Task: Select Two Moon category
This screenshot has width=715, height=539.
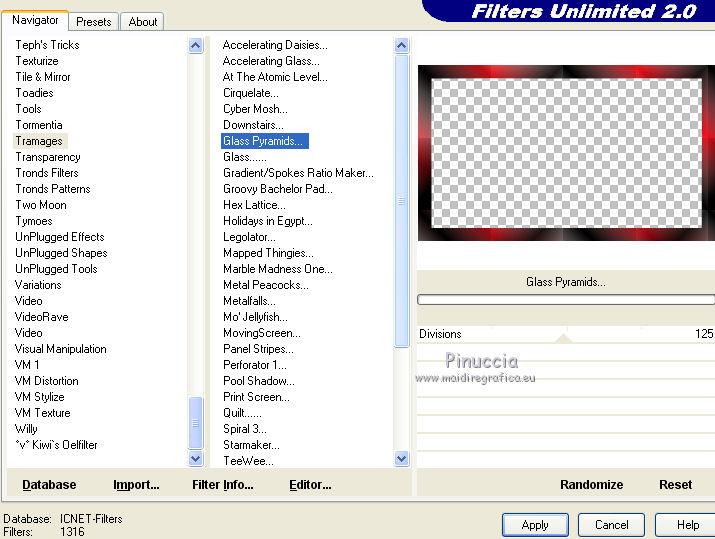Action: pyautogui.click(x=41, y=205)
